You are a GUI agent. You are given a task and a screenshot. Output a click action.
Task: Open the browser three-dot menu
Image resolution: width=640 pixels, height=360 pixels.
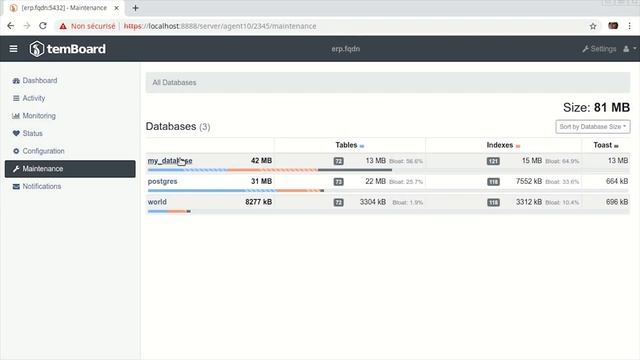[629, 26]
